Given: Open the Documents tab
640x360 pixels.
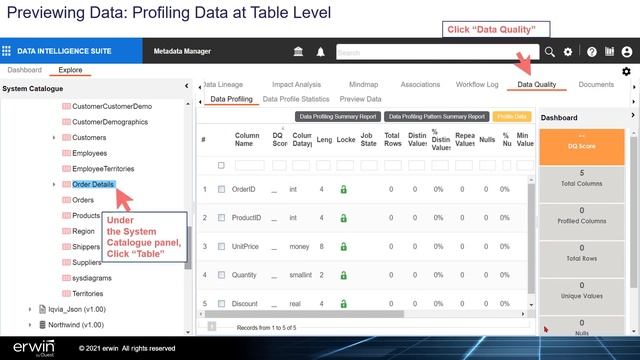Looking at the screenshot, I should pos(596,84).
